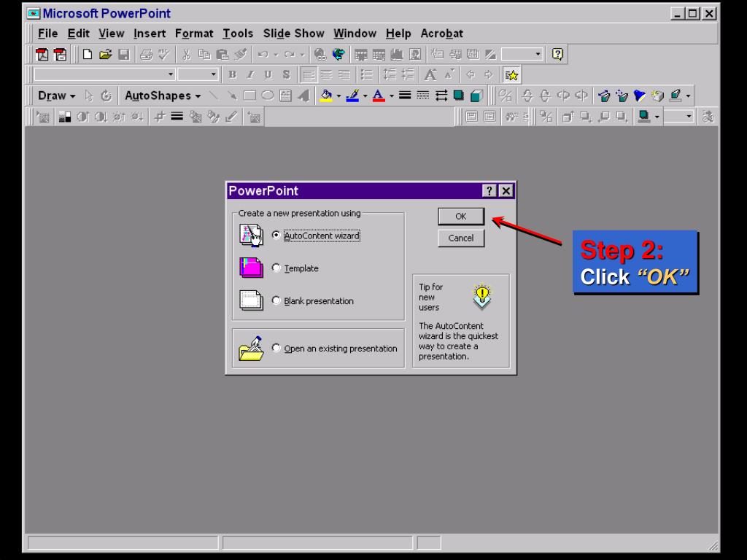The height and width of the screenshot is (560, 747).
Task: Select Open an existing presentation option
Action: 276,349
